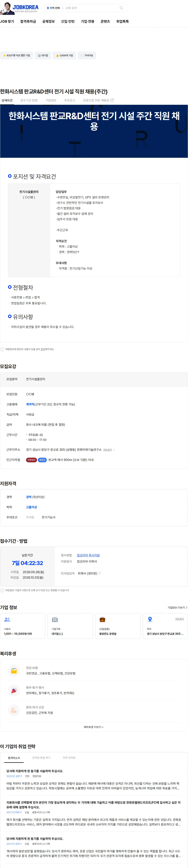Open the 기업정보 더보기 link
Viewport: 188px width, 868px height.
coord(177,608)
